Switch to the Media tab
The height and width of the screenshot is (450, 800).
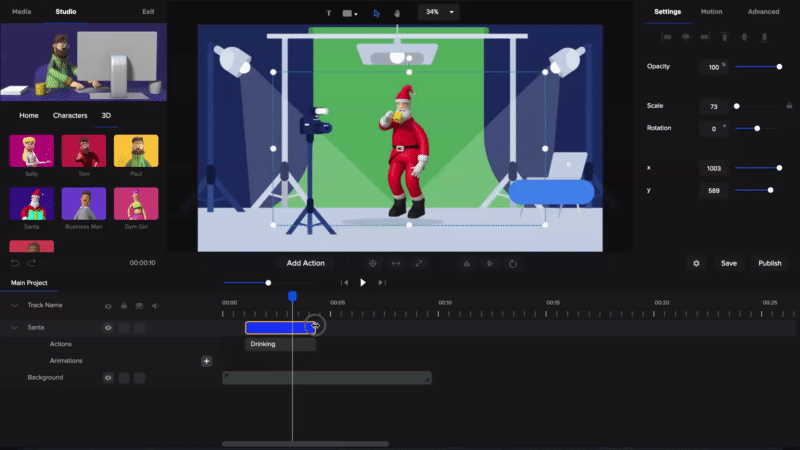tap(21, 11)
